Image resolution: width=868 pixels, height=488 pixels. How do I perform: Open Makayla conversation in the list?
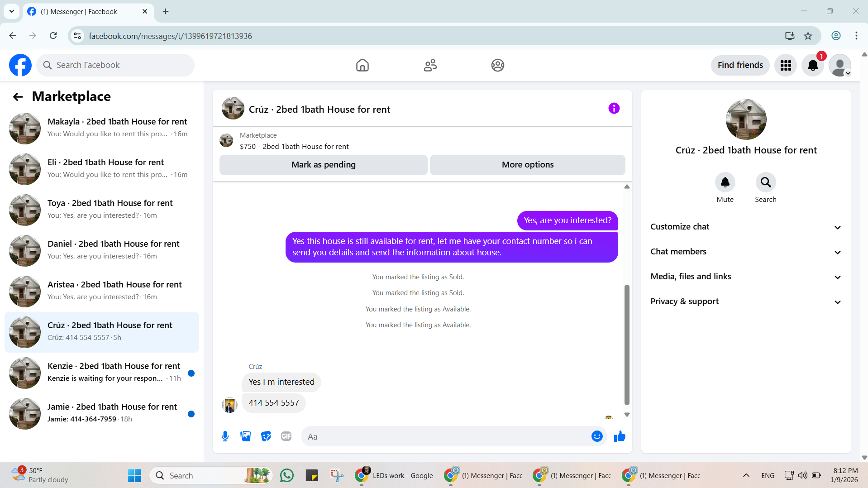[x=102, y=128]
